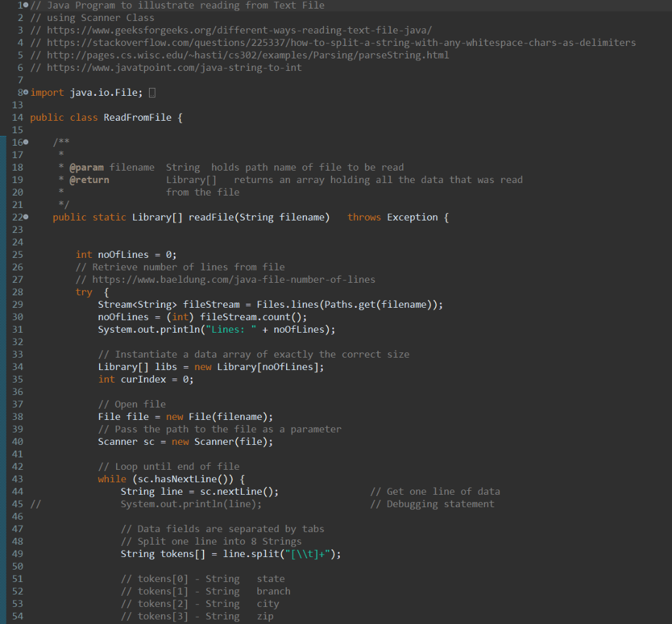The width and height of the screenshot is (672, 624).
Task: Open the javatpoint URL in line 6
Action: (x=178, y=67)
